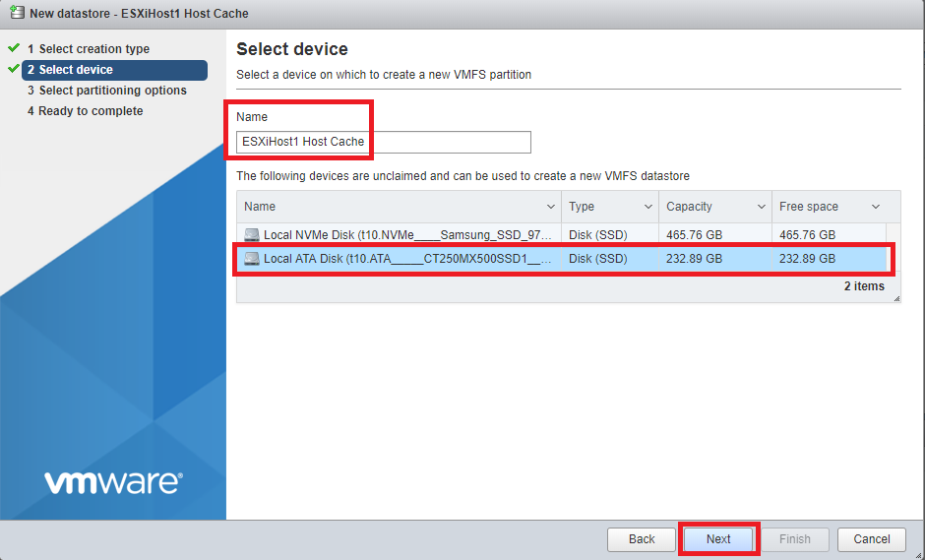This screenshot has height=560, width=925.
Task: Cancel the new datastore wizard
Action: click(871, 539)
